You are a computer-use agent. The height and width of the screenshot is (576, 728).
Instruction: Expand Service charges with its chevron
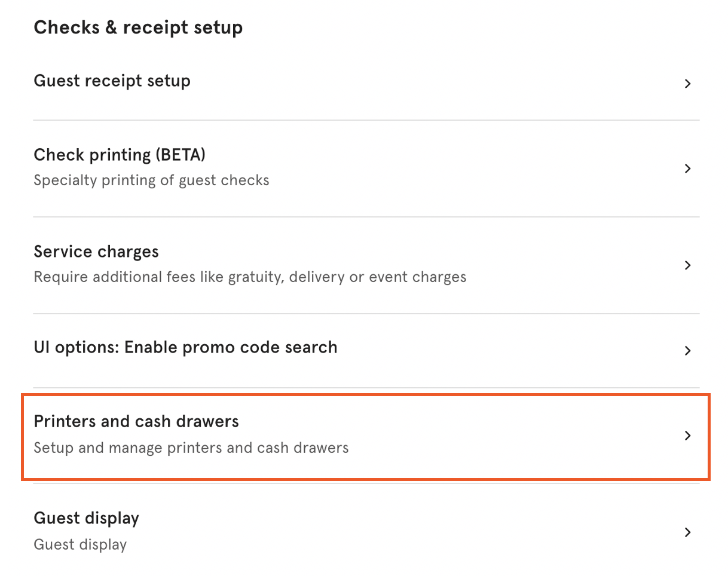tap(687, 265)
